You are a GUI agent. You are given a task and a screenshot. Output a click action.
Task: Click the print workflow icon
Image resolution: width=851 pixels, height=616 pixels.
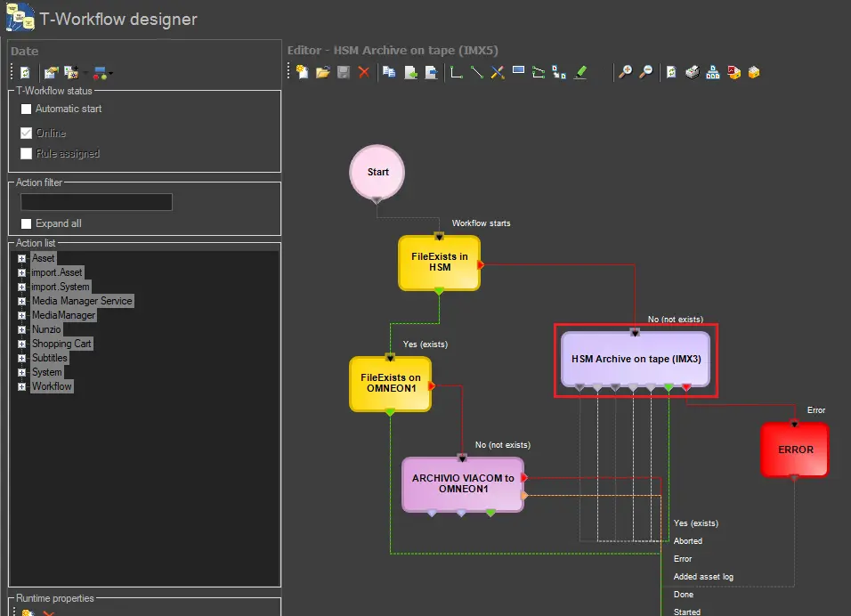(692, 72)
